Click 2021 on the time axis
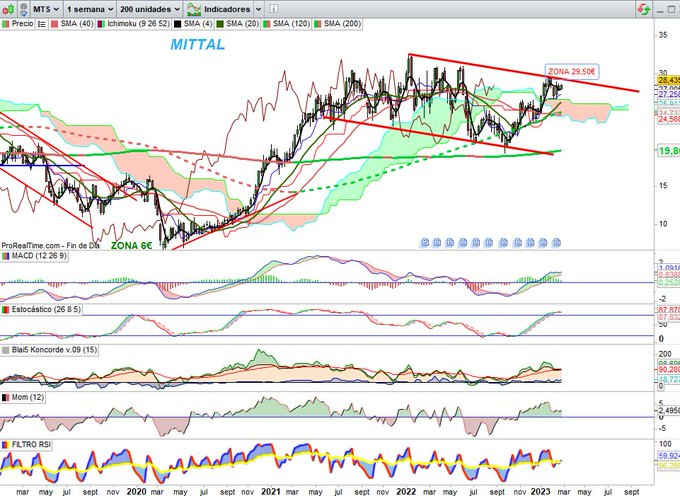Viewport: 680px width, 496px height. pos(271,492)
